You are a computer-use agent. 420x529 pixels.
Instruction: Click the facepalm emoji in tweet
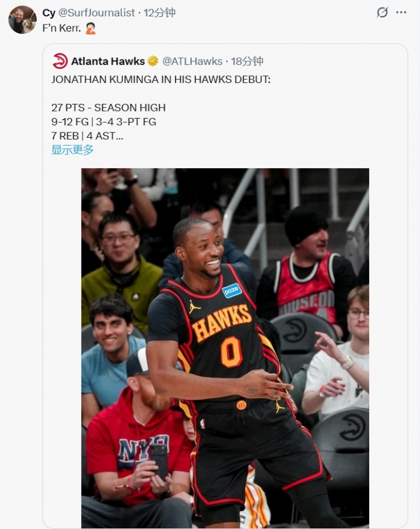click(90, 29)
